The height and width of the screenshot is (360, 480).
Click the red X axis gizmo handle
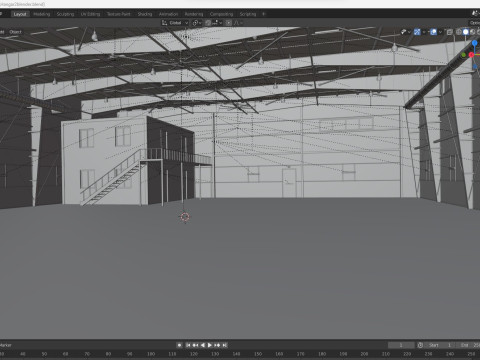(472, 55)
